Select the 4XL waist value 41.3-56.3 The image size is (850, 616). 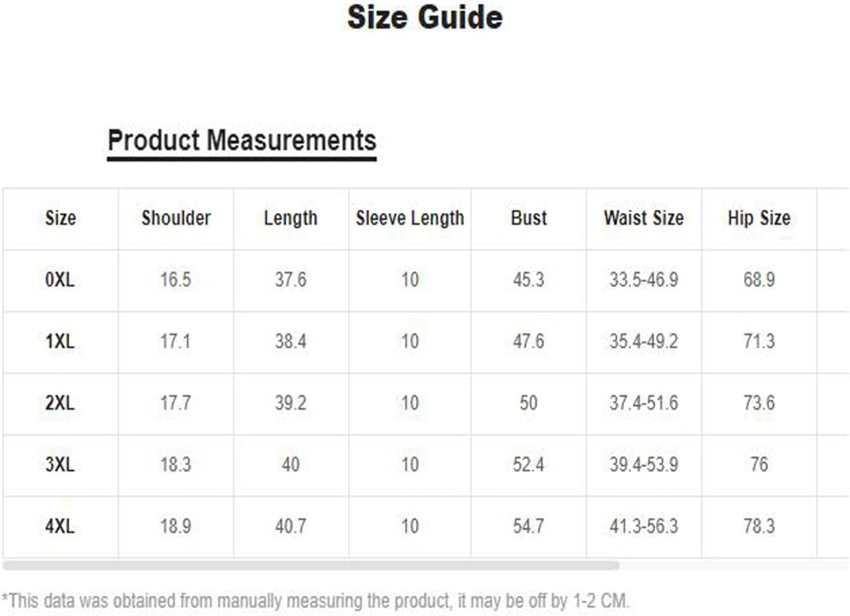tap(643, 526)
